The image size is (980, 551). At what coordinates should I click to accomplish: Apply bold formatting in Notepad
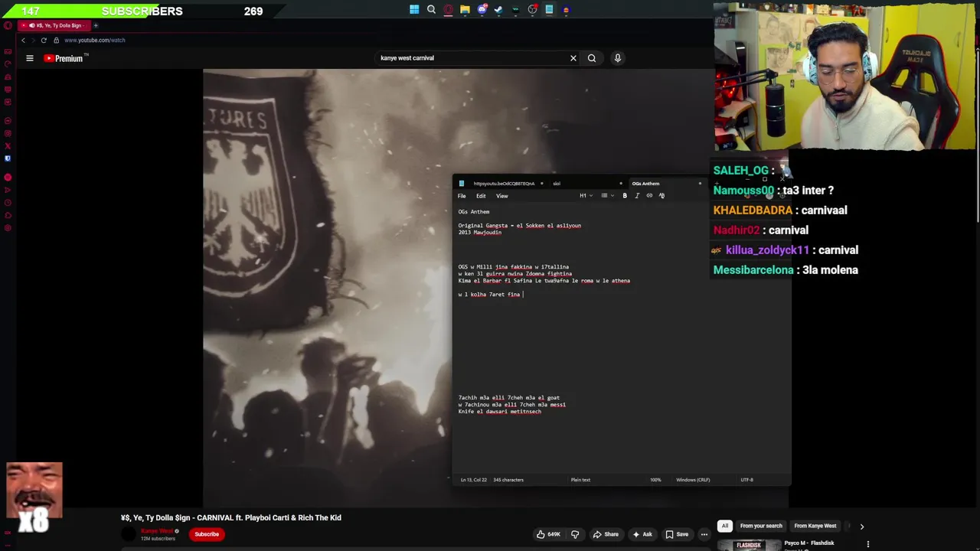point(625,196)
